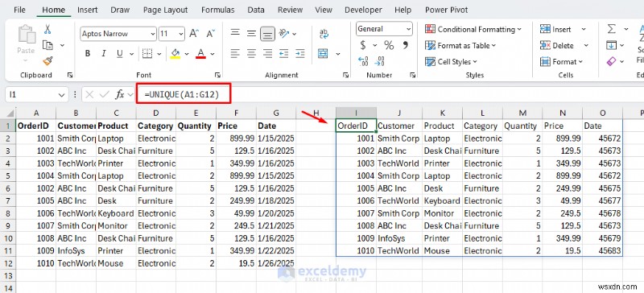The height and width of the screenshot is (293, 644).
Task: Click the Select All corner triangle
Action: (10, 113)
